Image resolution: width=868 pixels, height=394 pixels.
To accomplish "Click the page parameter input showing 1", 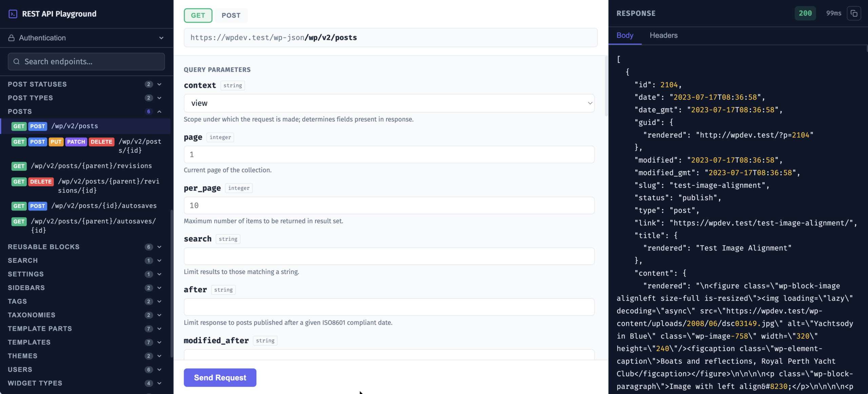I will [x=389, y=154].
